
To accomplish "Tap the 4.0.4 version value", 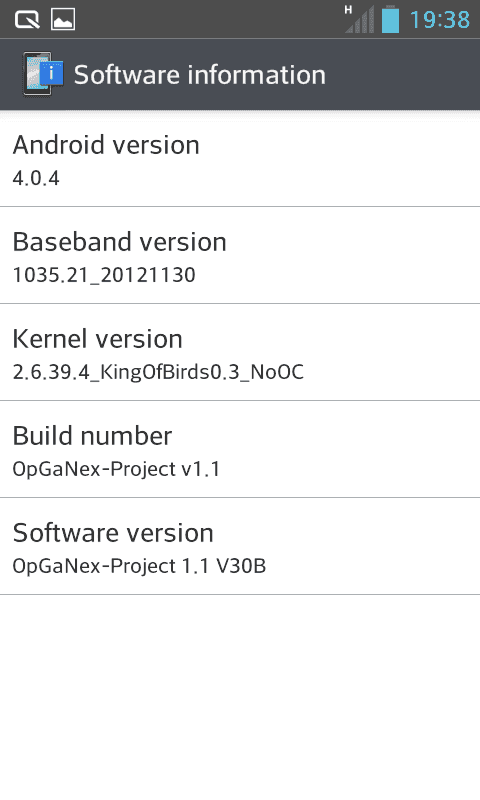I will (x=36, y=178).
